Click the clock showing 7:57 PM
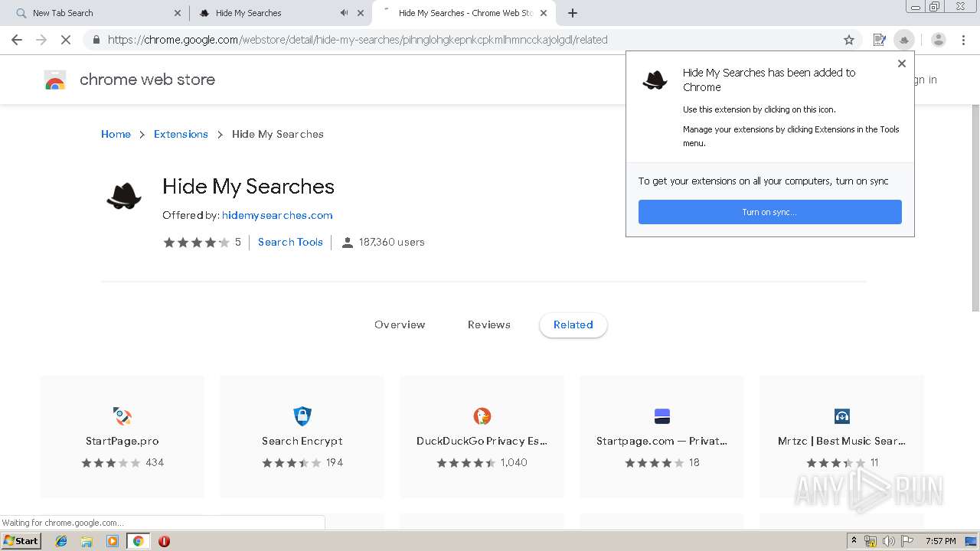This screenshot has width=980, height=551. (941, 541)
